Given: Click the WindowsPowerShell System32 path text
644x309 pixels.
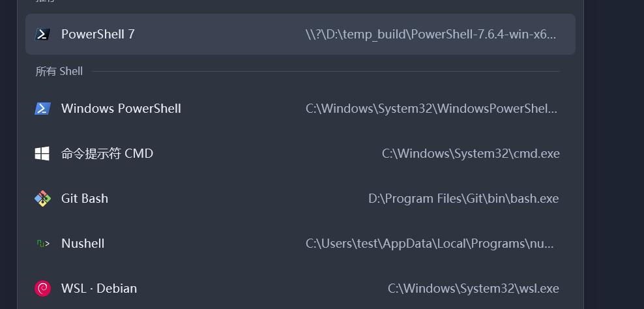Looking at the screenshot, I should (432, 108).
